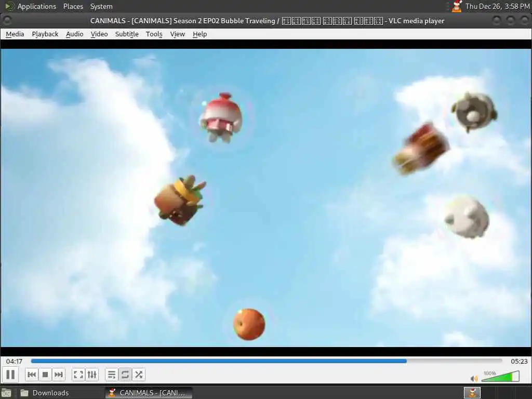Open the Subtitle menu
Screen dimensions: 532x399
pyautogui.click(x=127, y=34)
